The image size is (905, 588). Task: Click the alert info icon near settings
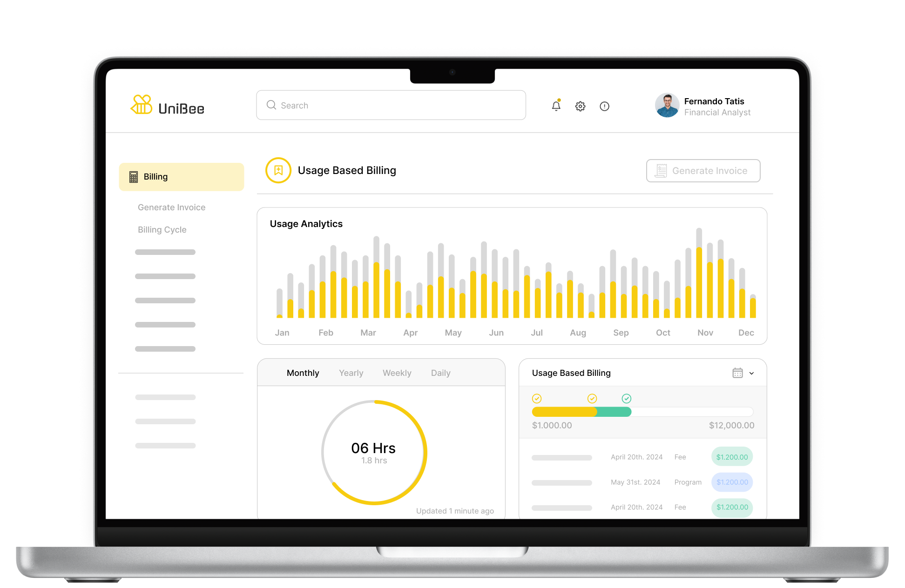click(604, 106)
